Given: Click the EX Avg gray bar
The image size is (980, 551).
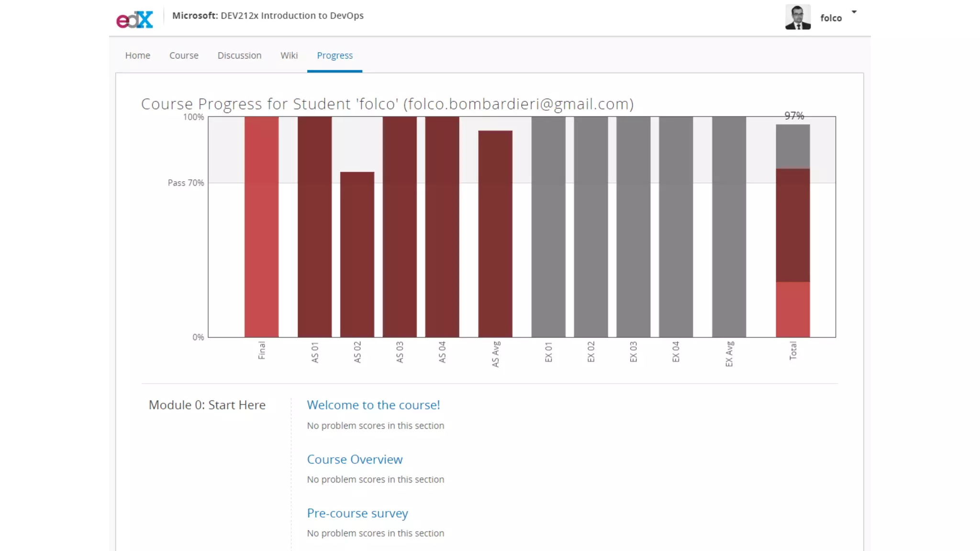Looking at the screenshot, I should tap(729, 227).
